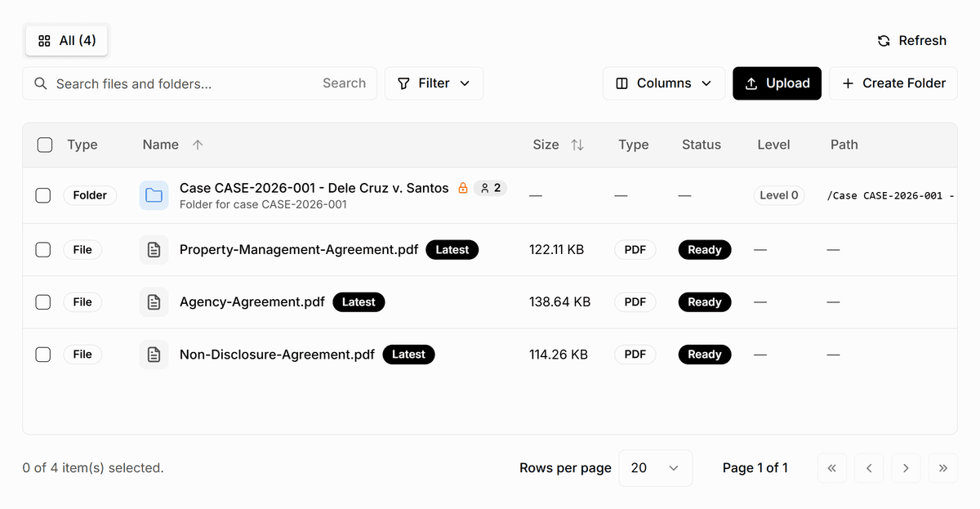Screen dimensions: 980x509
Task: Click the shared users badge showing 2 members
Action: pyautogui.click(x=490, y=187)
